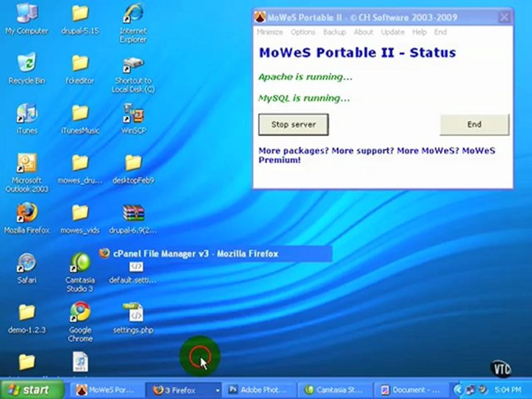Follow the MoWeS Premium promotional link
This screenshot has width=532, height=399.
pos(377,155)
